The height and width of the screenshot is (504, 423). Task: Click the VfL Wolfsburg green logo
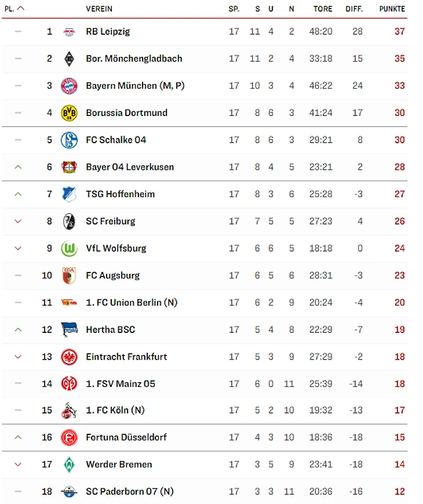69,248
